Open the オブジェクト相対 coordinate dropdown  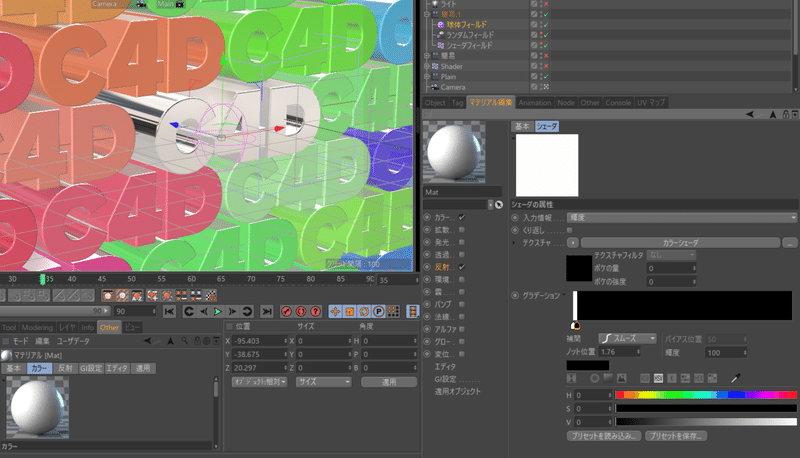260,381
